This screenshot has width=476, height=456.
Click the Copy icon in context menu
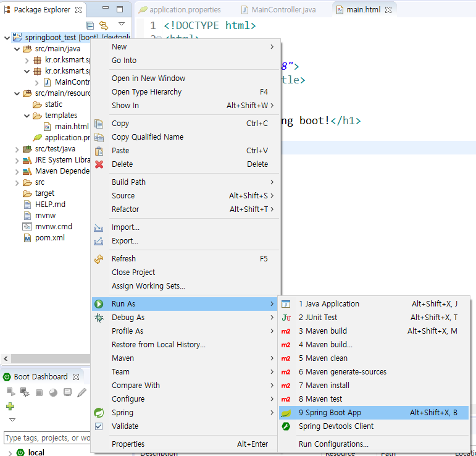point(99,124)
